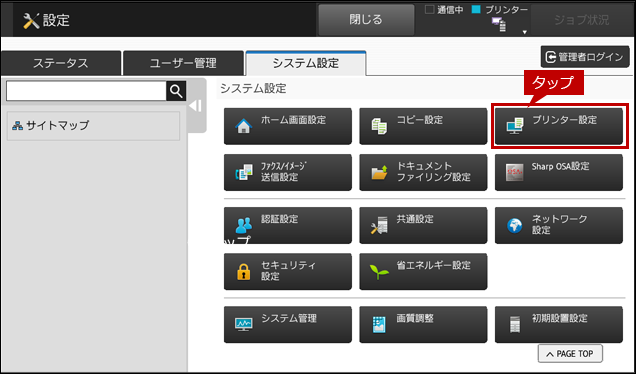636x374 pixels.
Task: Switch to the ユーザー管理 tab
Action: pos(183,63)
